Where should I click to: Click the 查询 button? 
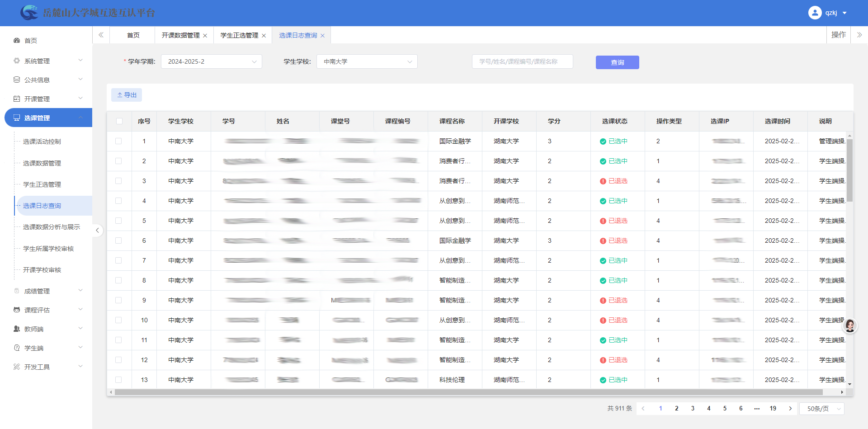pos(617,62)
